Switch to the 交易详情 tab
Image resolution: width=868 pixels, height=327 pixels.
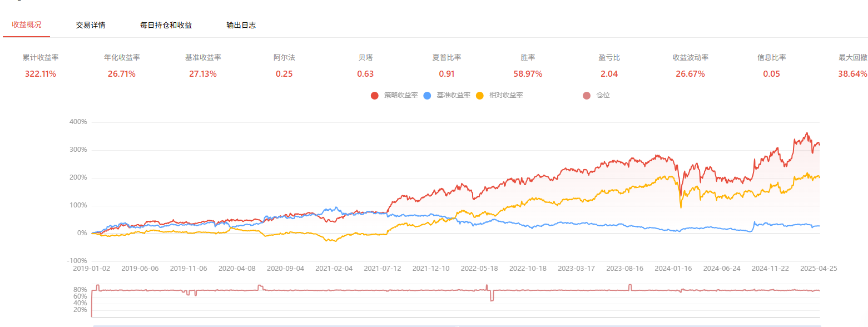[x=91, y=25]
